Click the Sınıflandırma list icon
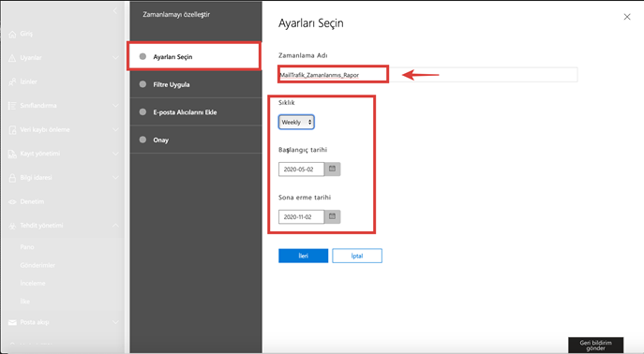The height and width of the screenshot is (354, 644). [x=12, y=106]
